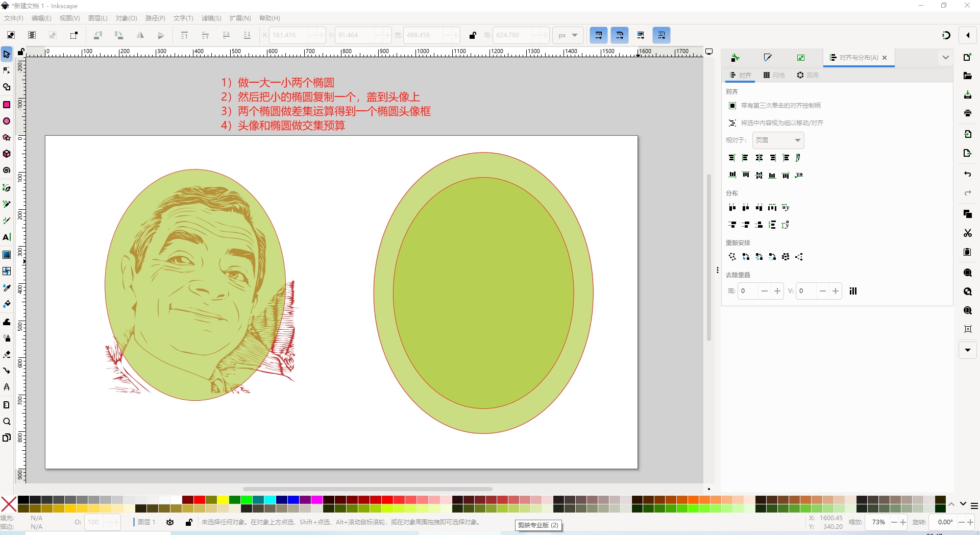980x535 pixels.
Task: Select the Gradient tool
Action: 7,255
